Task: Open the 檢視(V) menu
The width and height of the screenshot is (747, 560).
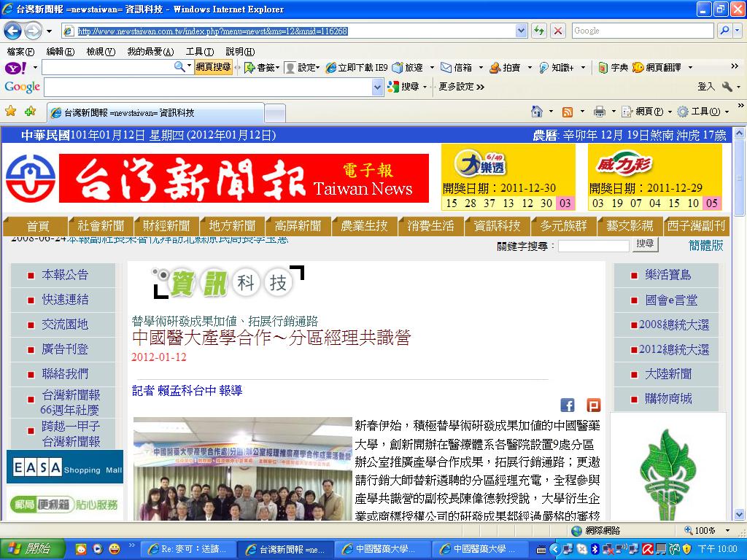Action: (101, 52)
